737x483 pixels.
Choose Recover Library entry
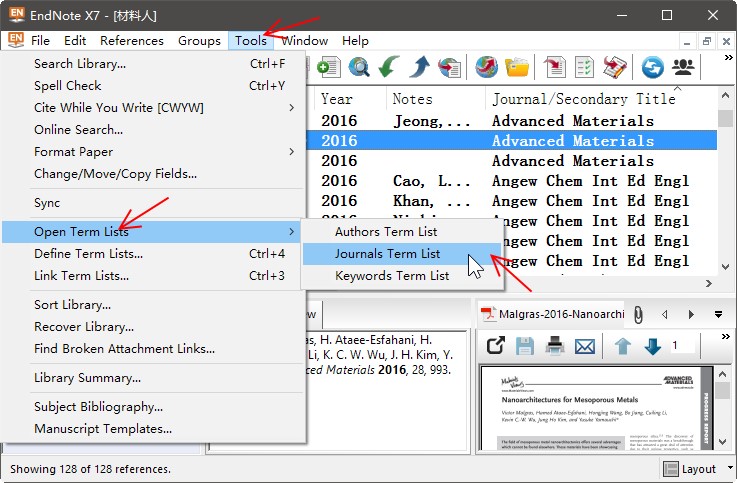pyautogui.click(x=153, y=327)
